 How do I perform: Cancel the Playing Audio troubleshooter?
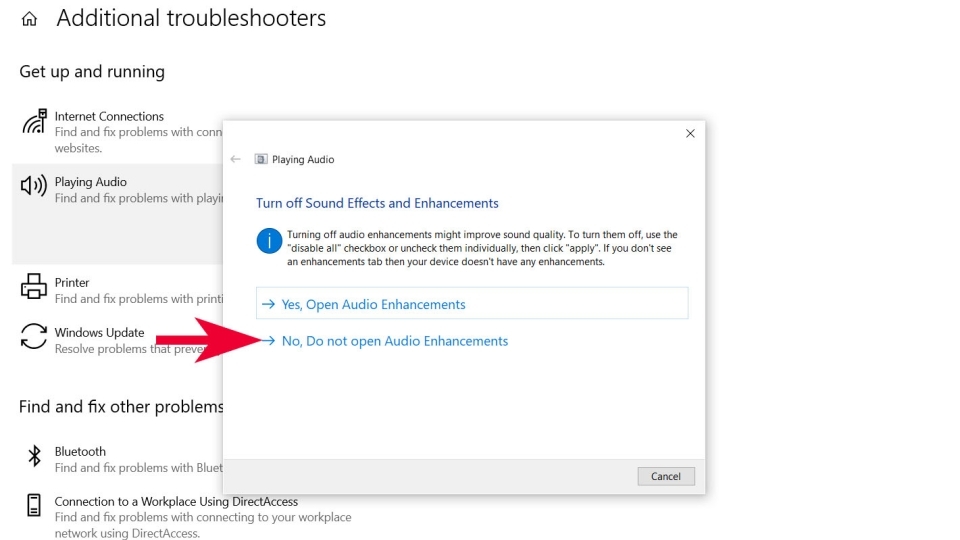666,476
